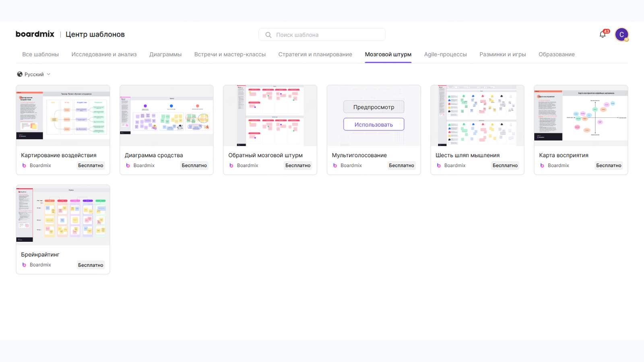This screenshot has width=644, height=362.
Task: Select the Мозговой штурм tab
Action: (388, 55)
